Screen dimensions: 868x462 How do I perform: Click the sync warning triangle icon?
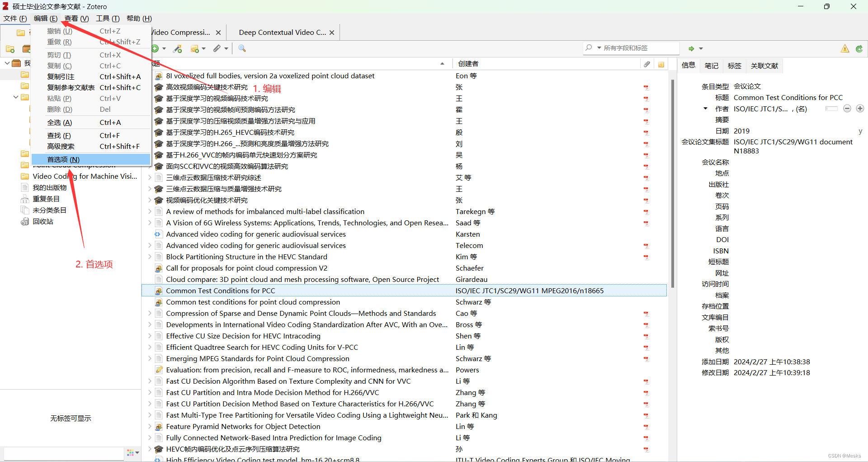coord(845,48)
